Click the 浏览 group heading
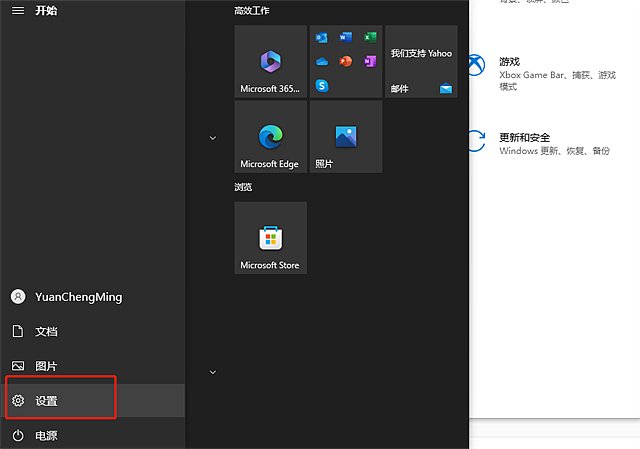The image size is (640, 449). pos(243,187)
